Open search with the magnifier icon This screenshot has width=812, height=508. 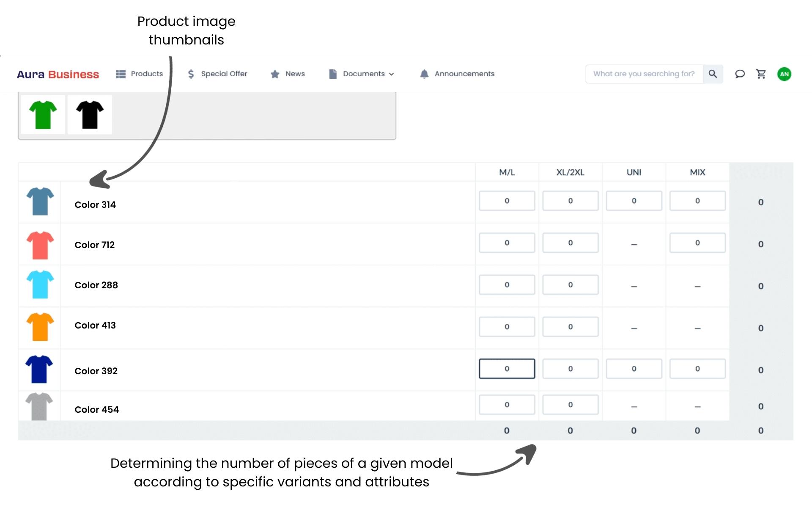coord(713,74)
